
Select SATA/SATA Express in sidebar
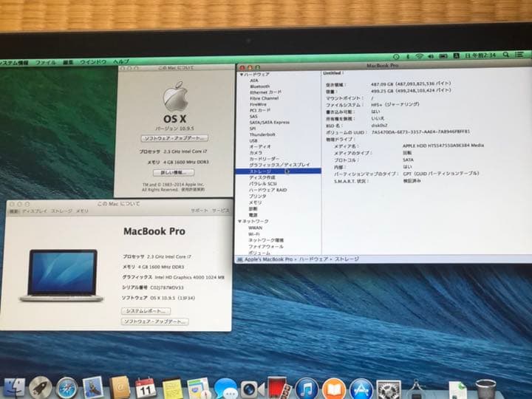coord(270,123)
